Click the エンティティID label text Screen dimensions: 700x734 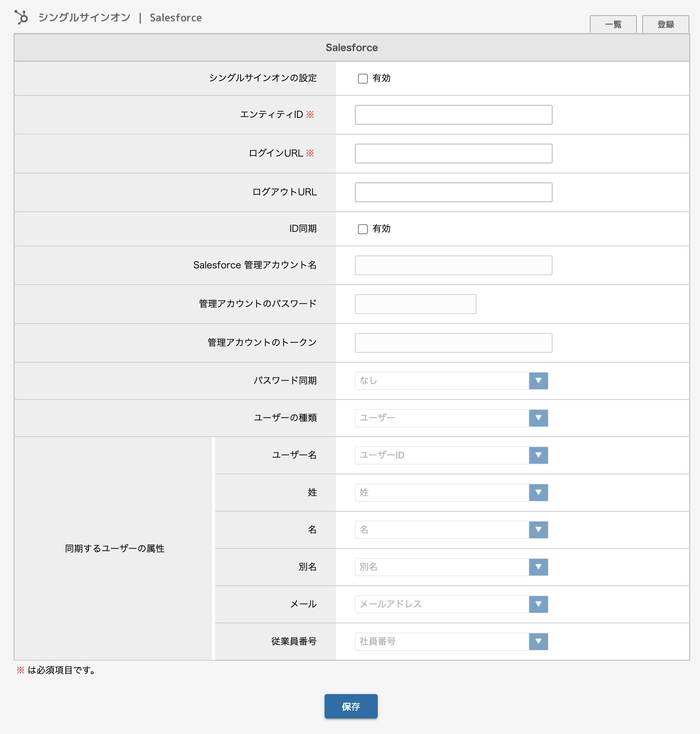(272, 114)
